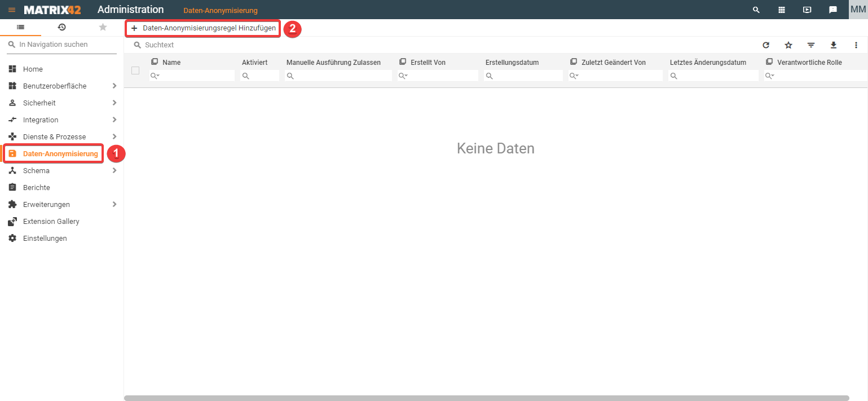Tick the select-all checkbox in table header
Screen dimensions: 868x401
coord(135,70)
